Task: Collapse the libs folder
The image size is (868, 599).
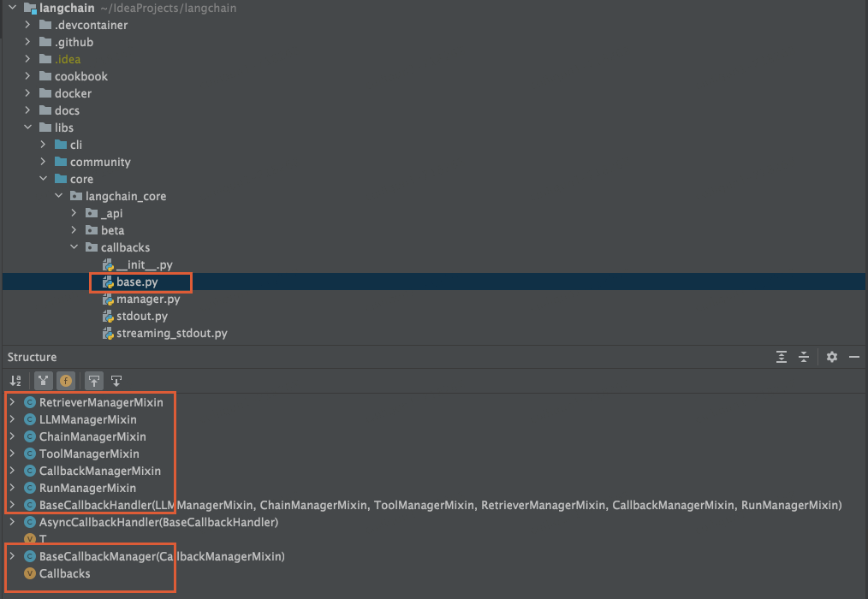Action: tap(27, 128)
